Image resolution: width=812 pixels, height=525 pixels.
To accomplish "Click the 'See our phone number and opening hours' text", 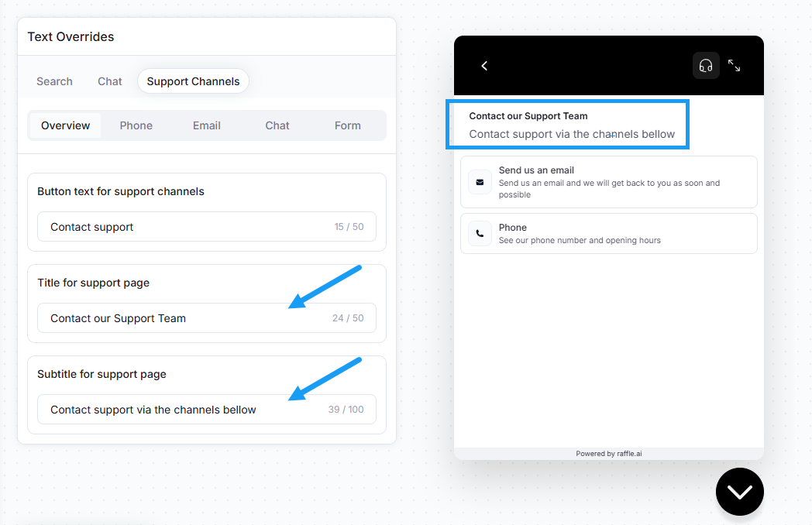I will pos(580,240).
